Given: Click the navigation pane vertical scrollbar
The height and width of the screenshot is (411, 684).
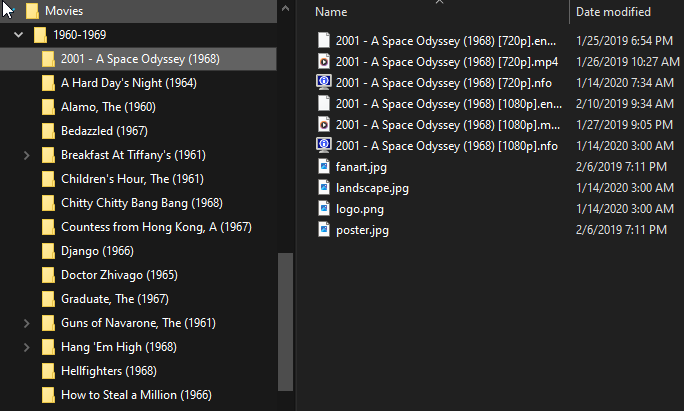Looking at the screenshot, I should [286, 320].
